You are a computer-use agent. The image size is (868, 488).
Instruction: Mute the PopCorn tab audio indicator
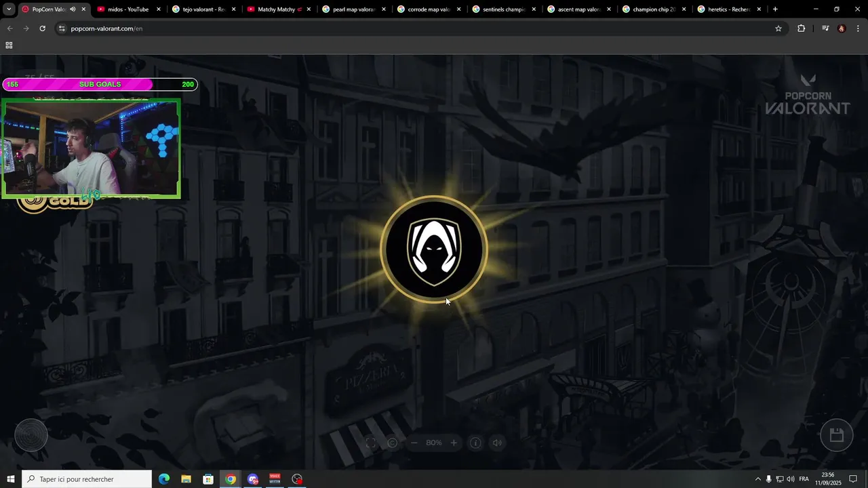(x=73, y=9)
